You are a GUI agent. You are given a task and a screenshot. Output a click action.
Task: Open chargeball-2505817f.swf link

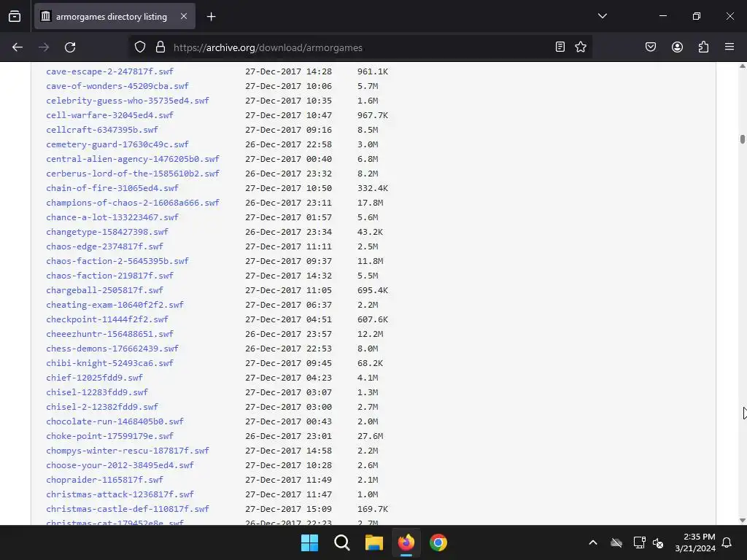tap(104, 290)
